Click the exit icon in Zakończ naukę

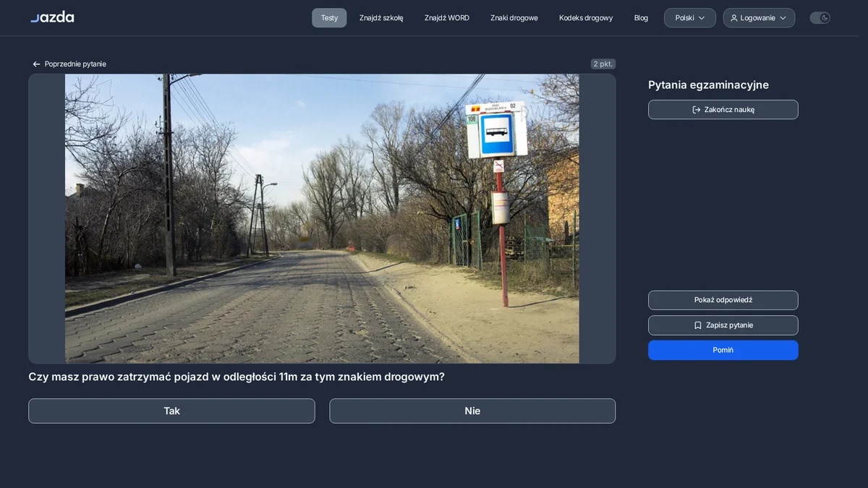click(697, 110)
